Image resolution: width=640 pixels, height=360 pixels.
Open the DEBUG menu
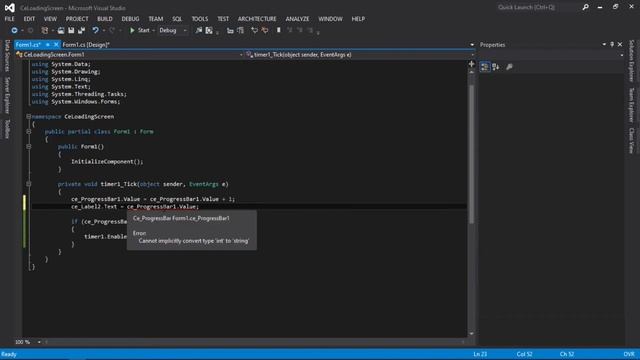click(x=130, y=19)
